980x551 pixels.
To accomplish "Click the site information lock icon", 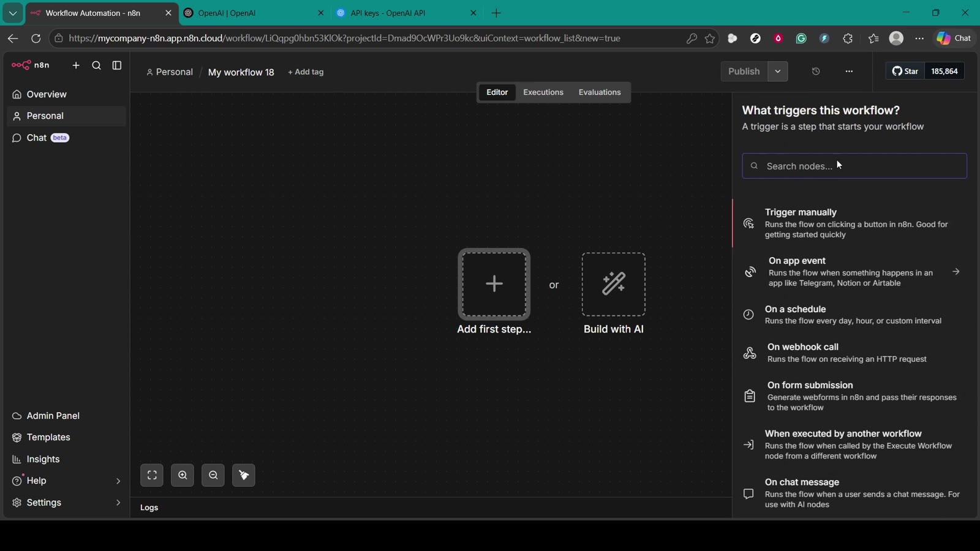I will (59, 39).
